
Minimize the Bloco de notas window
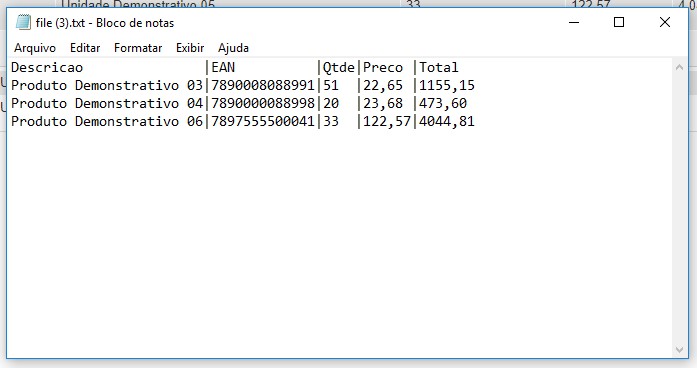pos(574,22)
